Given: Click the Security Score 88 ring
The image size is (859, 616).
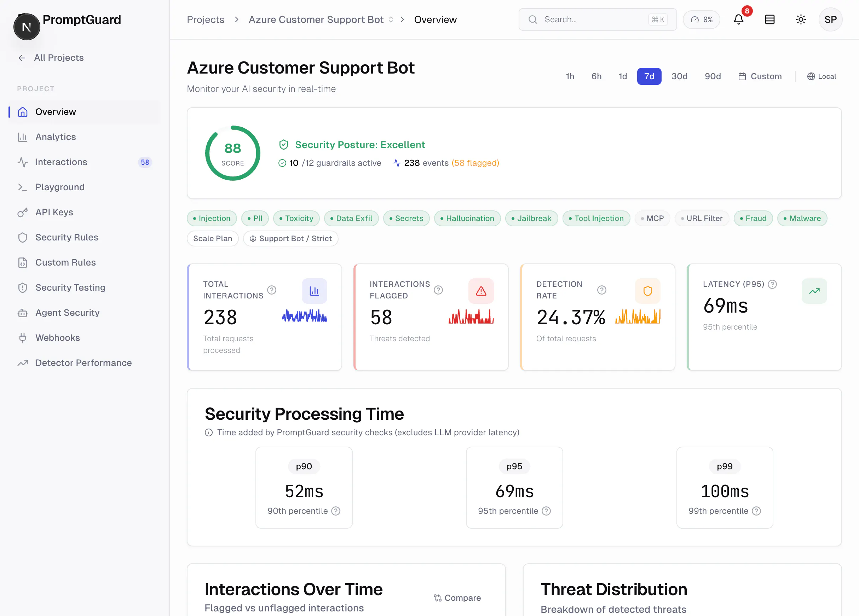Looking at the screenshot, I should [232, 153].
